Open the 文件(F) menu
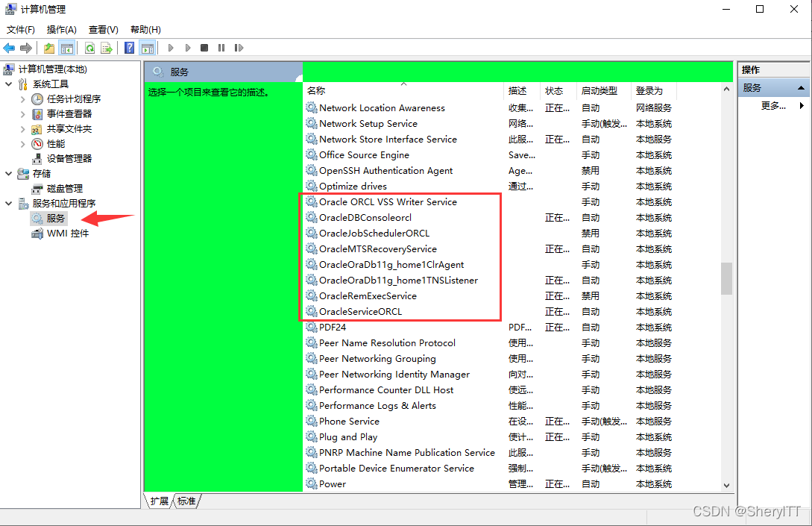The image size is (812, 526). pyautogui.click(x=21, y=30)
